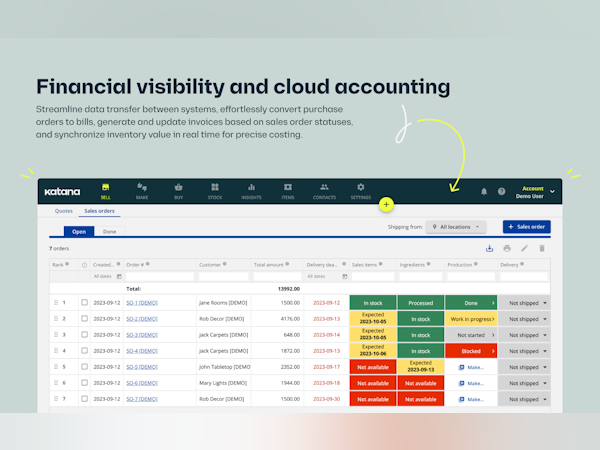This screenshot has height=450, width=600.
Task: Open the notifications bell
Action: point(484,191)
